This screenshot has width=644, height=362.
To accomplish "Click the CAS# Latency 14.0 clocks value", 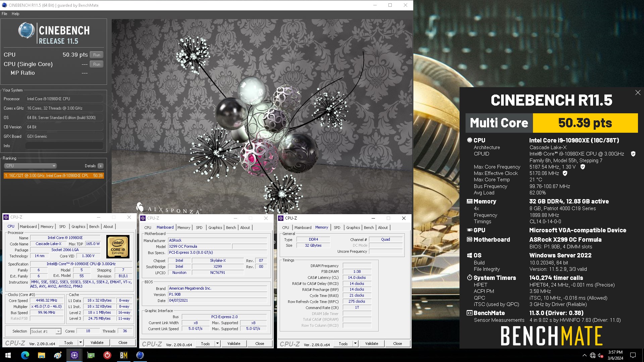I will tap(357, 278).
